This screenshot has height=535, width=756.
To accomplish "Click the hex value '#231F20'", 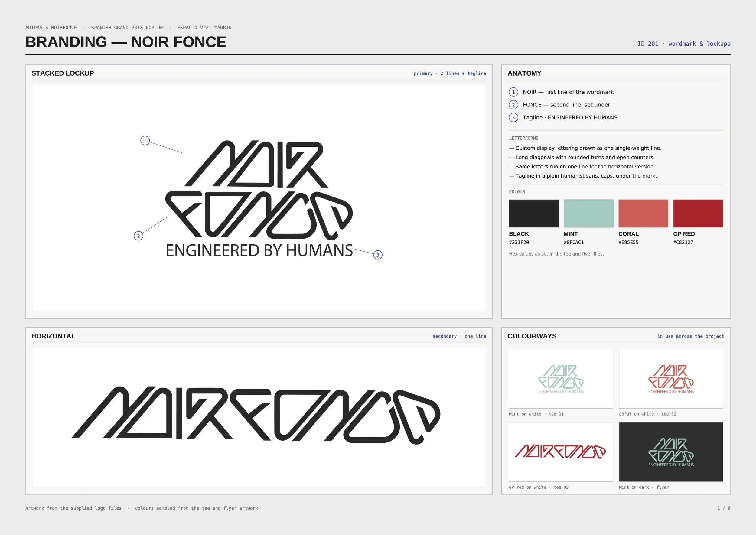I will coord(519,243).
